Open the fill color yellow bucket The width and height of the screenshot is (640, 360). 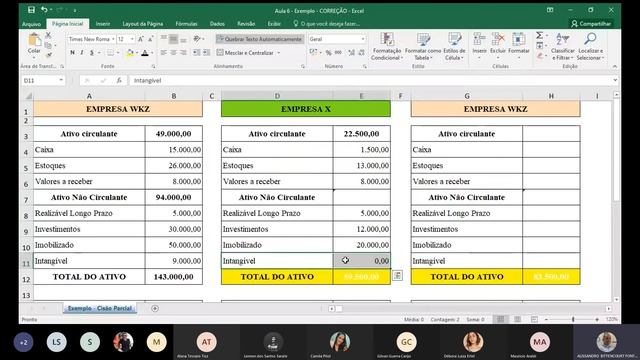[x=130, y=53]
